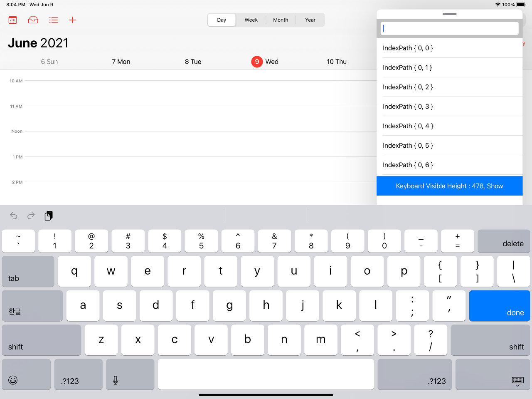Tap the e key

(148, 271)
